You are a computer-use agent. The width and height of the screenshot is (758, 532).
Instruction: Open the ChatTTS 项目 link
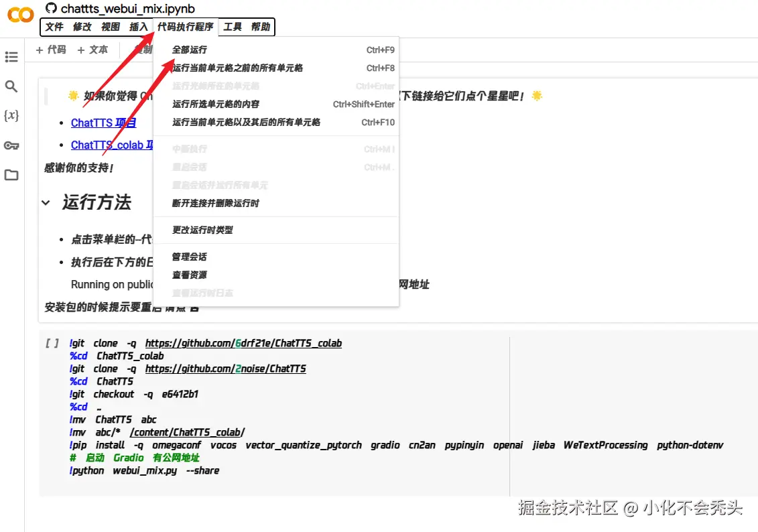103,123
